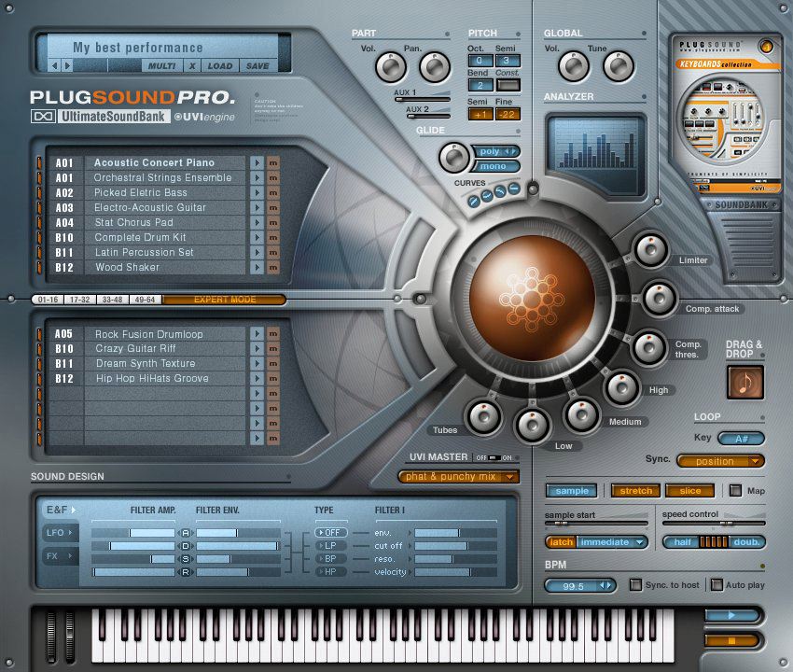
Task: Switch to parts 33-48 tab
Action: tap(112, 300)
